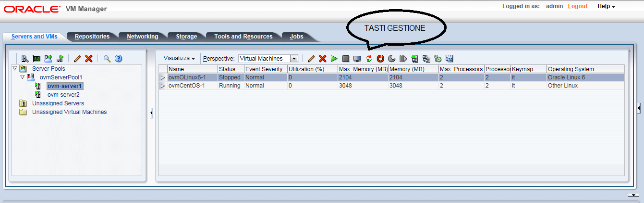The height and width of the screenshot is (203, 644).
Task: Expand the right-side panel splitter arrow
Action: (x=639, y=109)
